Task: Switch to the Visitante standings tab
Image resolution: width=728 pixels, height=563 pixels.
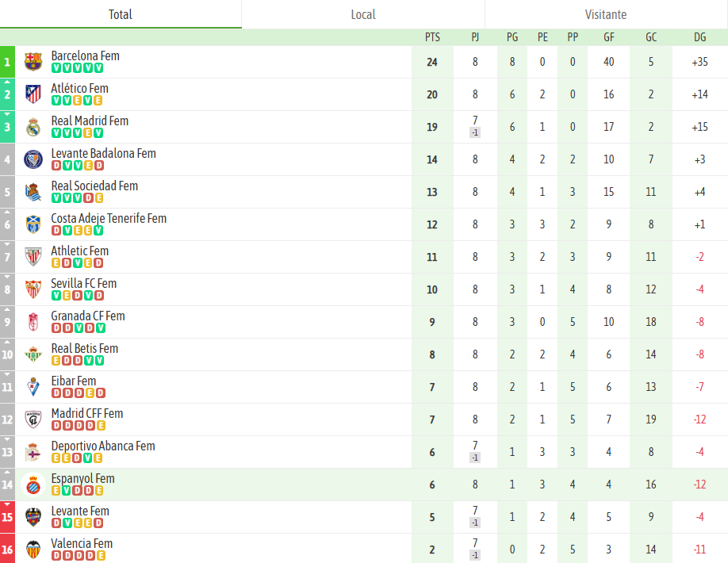Action: pos(606,14)
